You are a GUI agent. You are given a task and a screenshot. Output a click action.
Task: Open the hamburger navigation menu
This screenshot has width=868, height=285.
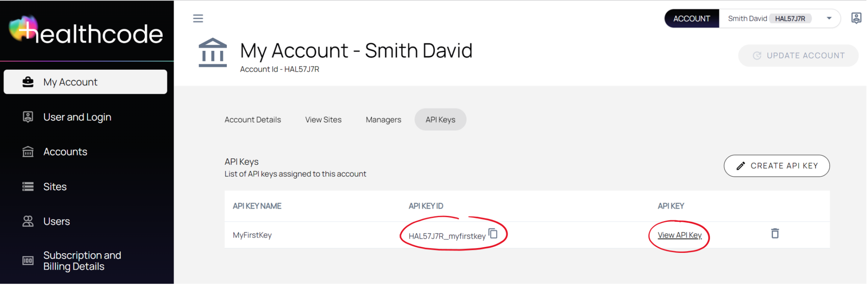coord(198,18)
